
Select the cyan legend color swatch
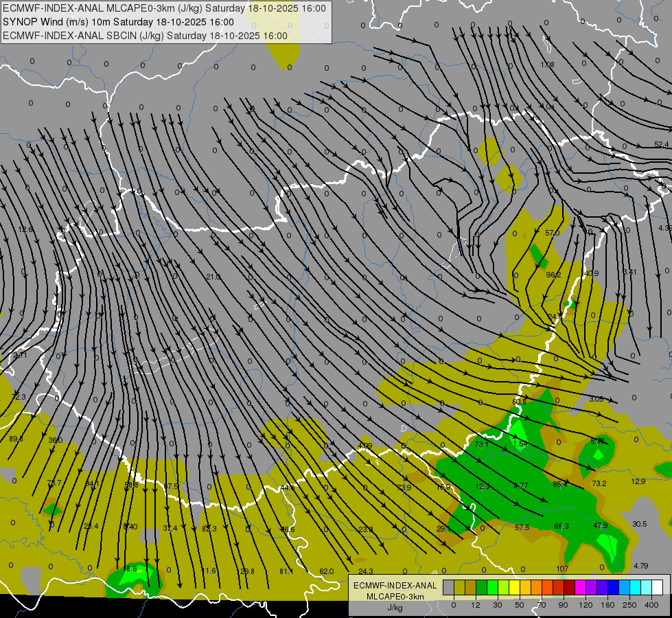click(x=636, y=587)
